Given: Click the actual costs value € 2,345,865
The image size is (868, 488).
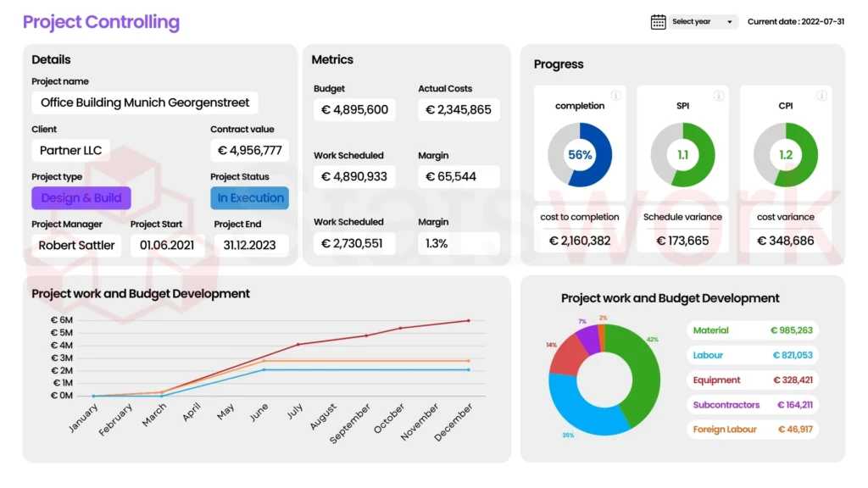Looking at the screenshot, I should tap(459, 110).
